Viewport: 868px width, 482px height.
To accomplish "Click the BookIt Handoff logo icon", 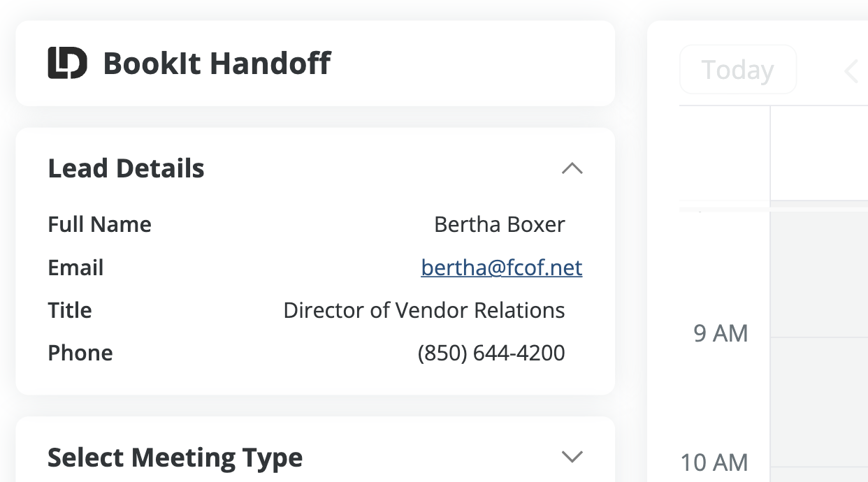I will point(67,64).
